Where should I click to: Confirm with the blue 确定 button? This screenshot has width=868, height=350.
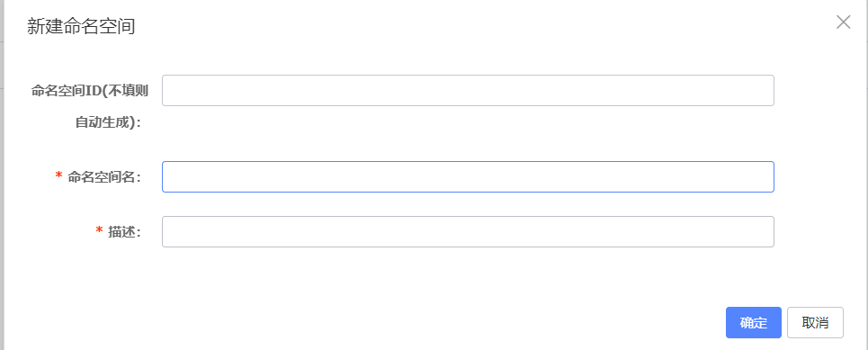click(x=754, y=322)
